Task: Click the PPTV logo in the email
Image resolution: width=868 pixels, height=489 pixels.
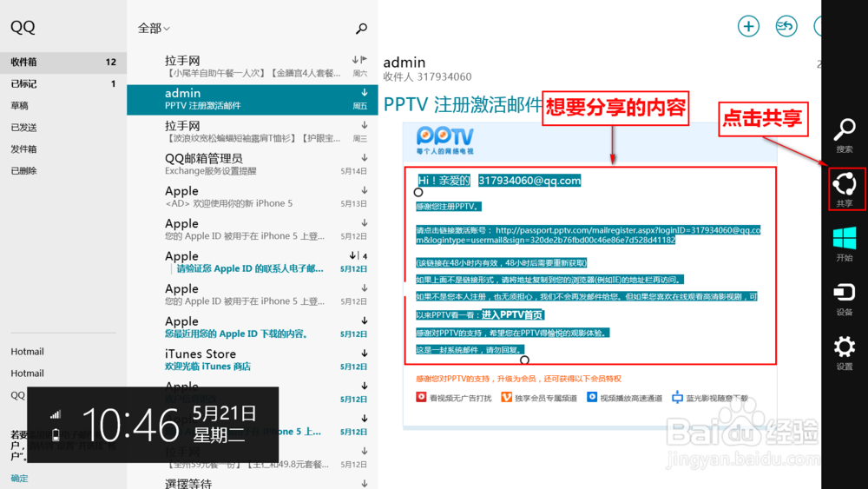Action: coord(445,140)
